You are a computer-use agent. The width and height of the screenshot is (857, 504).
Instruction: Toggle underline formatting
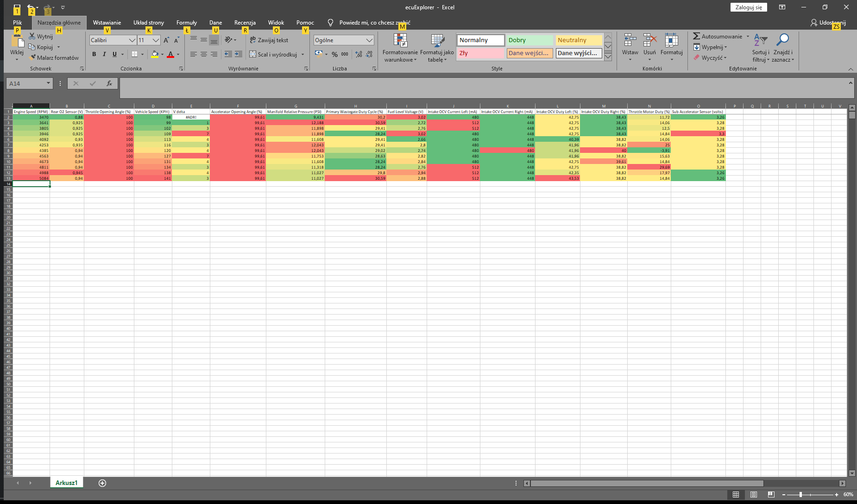[x=114, y=54]
